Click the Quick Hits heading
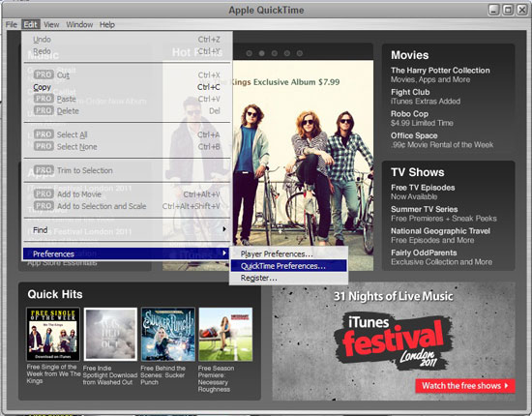 [x=55, y=294]
